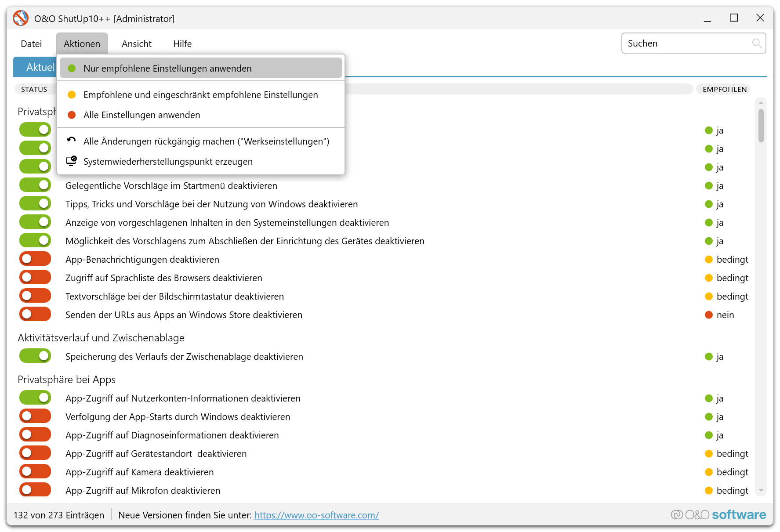Click the O&O software logo in status bar
The width and height of the screenshot is (780, 532).
(x=718, y=515)
